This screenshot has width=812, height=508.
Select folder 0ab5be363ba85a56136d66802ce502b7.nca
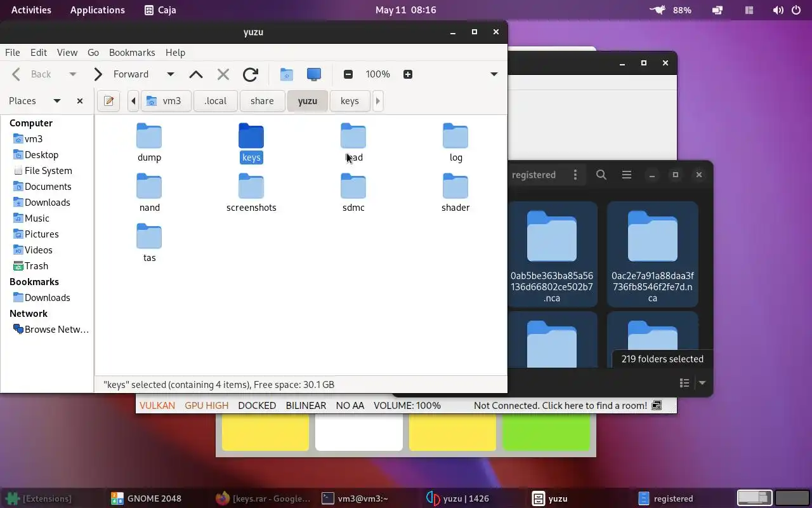(x=552, y=255)
